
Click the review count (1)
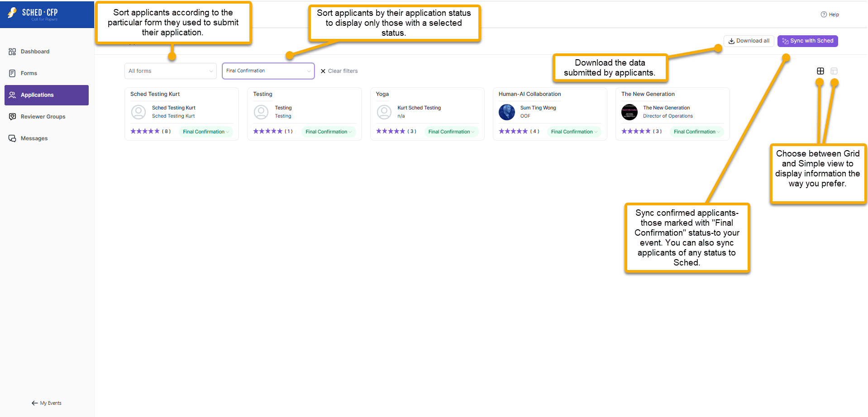pyautogui.click(x=289, y=132)
